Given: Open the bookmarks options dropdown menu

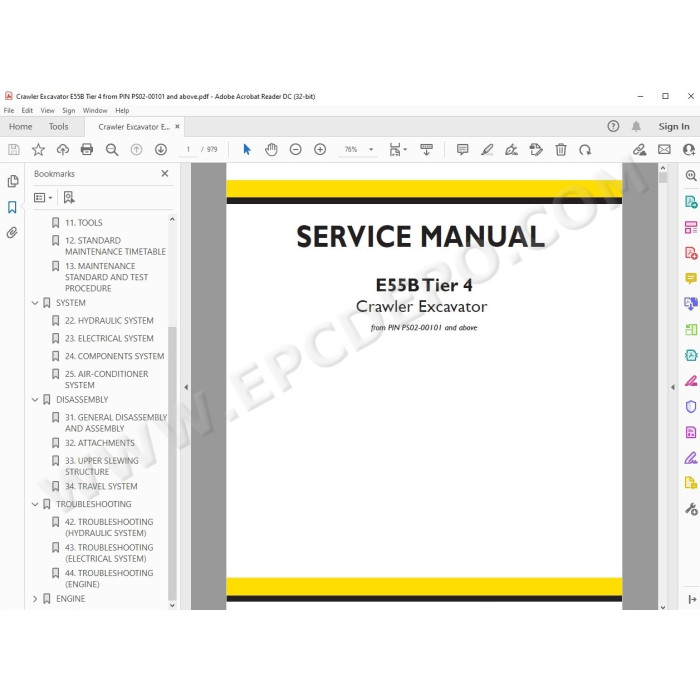Looking at the screenshot, I should point(43,197).
